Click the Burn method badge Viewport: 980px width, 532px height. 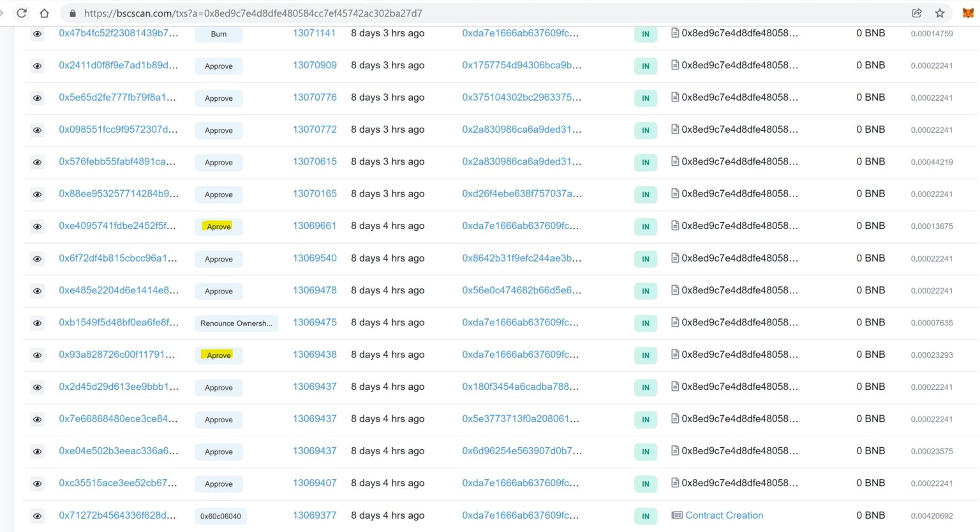pos(218,34)
